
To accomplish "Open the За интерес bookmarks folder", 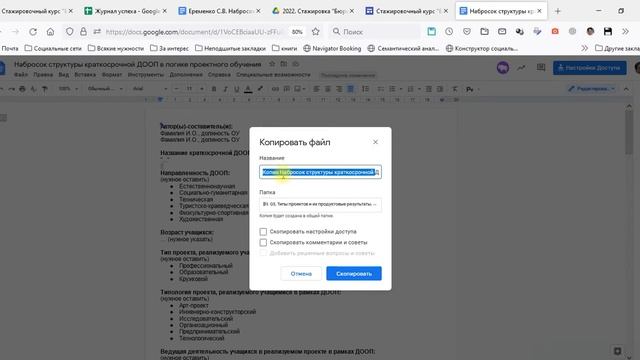I will tap(169, 48).
